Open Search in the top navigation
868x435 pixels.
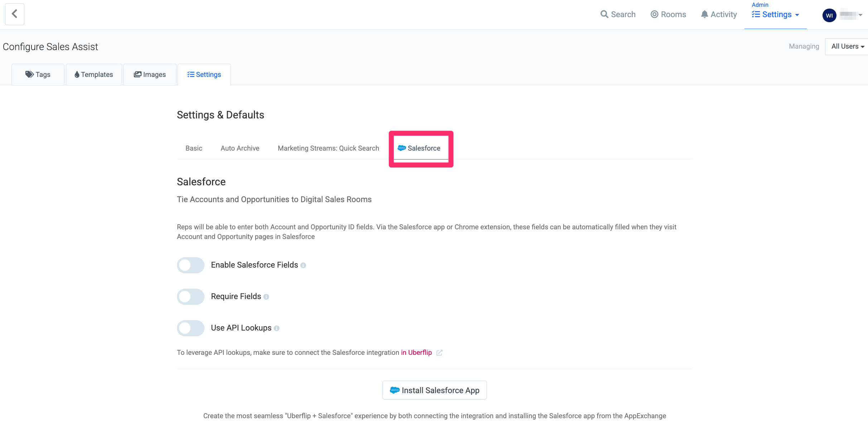618,14
